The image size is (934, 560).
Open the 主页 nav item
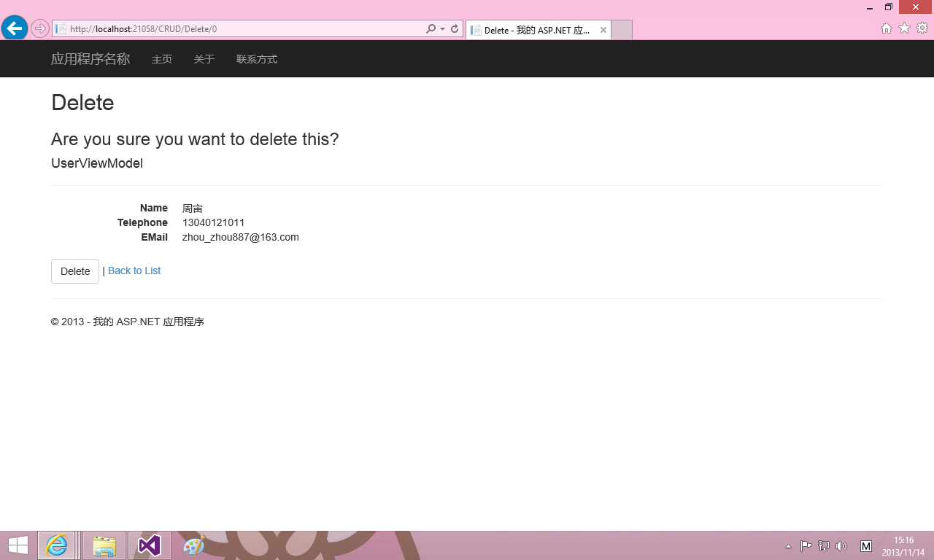(x=162, y=59)
